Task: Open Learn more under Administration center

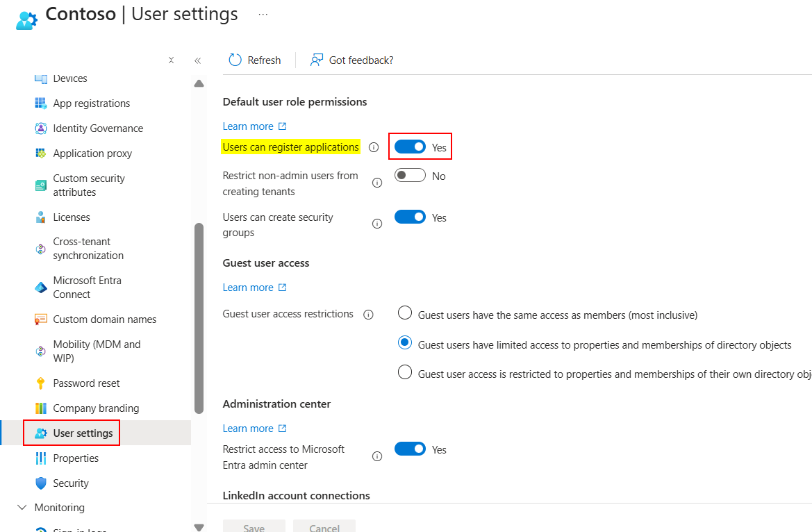Action: pyautogui.click(x=254, y=429)
